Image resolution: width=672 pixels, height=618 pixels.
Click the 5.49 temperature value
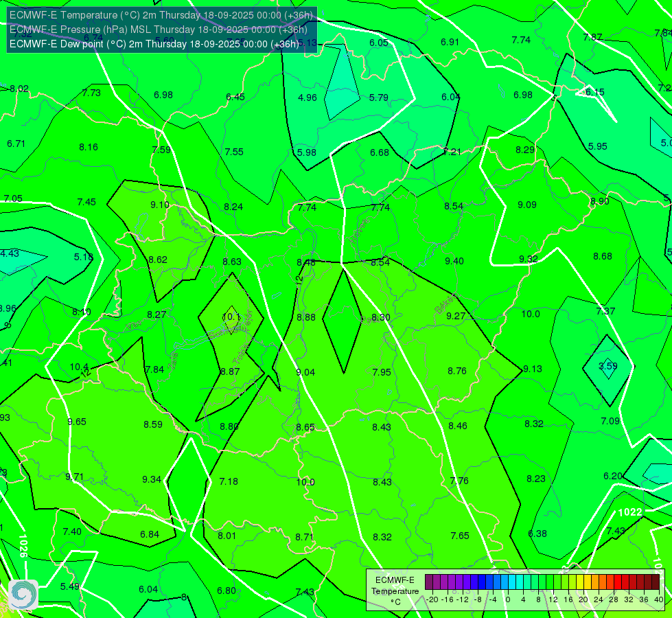click(x=69, y=586)
